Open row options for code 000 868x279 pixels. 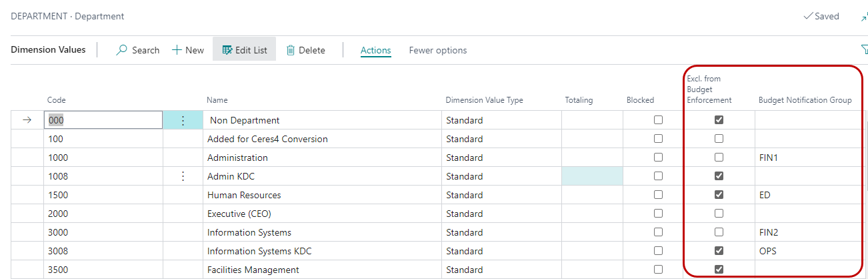183,120
